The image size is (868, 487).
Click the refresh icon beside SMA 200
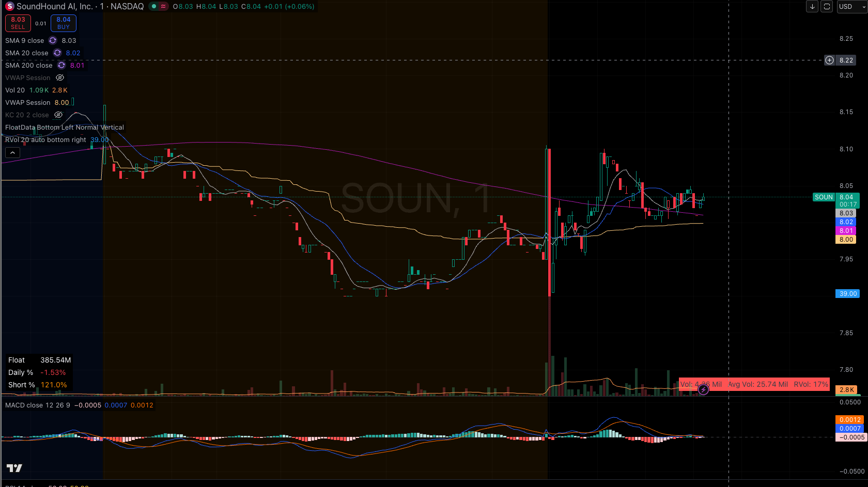[x=61, y=66]
